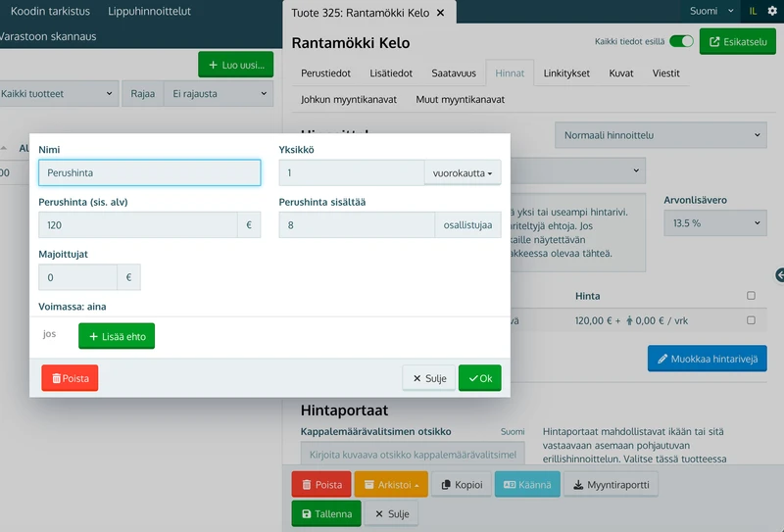Open the Viestit tab

(665, 73)
